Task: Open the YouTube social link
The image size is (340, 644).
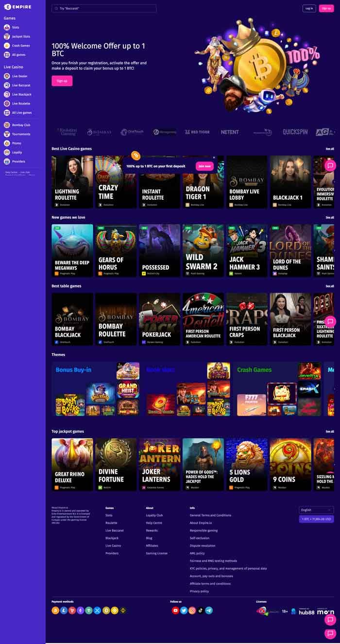Action: [x=175, y=610]
